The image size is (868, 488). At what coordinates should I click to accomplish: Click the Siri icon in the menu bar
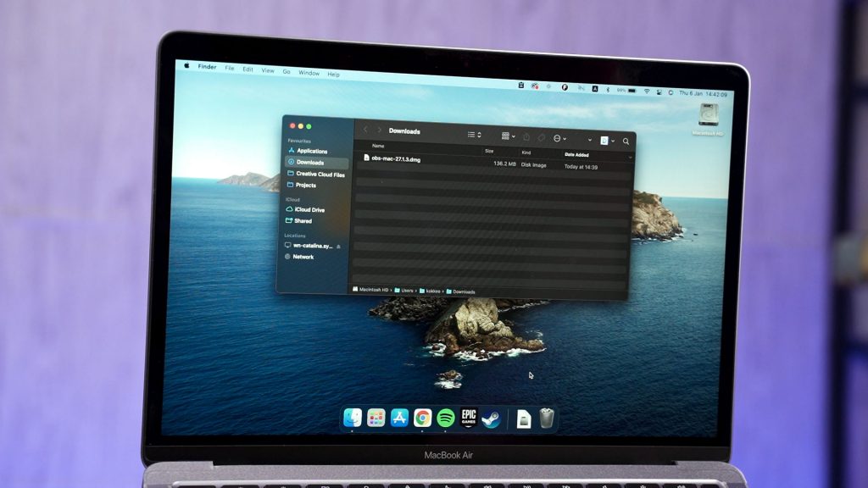click(670, 92)
